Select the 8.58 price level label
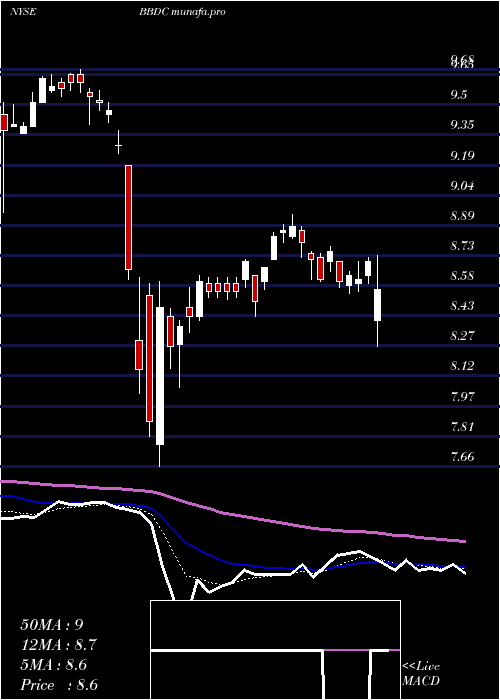 coord(462,275)
